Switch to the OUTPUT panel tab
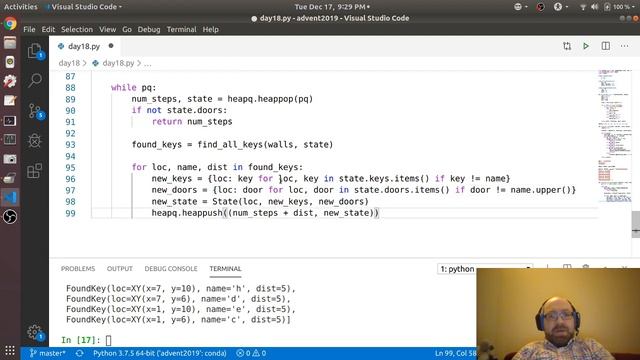This screenshot has width=640, height=360. pyautogui.click(x=120, y=269)
